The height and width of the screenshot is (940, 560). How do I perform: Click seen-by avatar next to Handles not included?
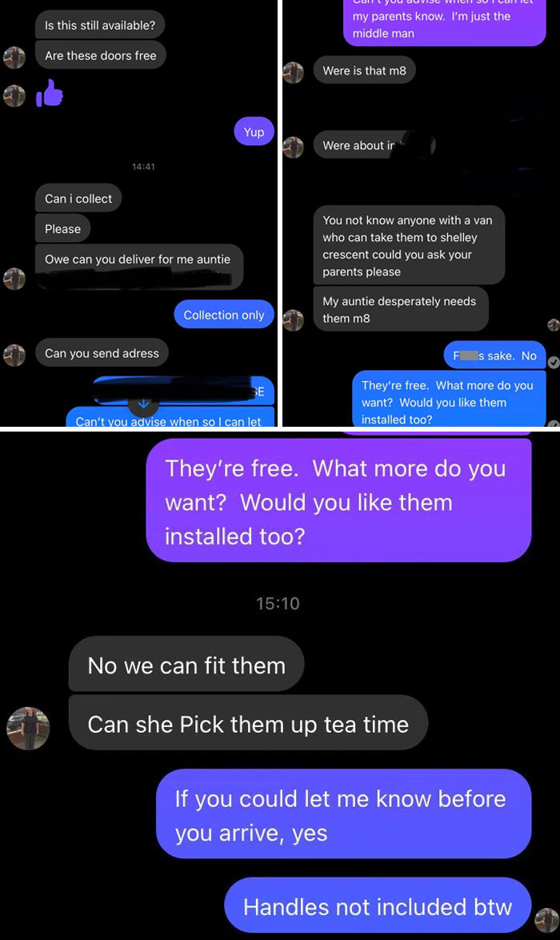coord(547,920)
